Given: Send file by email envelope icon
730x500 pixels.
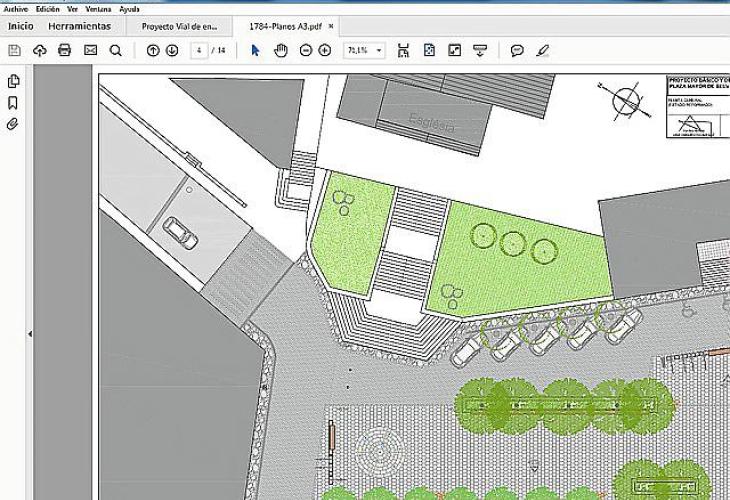Looking at the screenshot, I should click(x=90, y=50).
